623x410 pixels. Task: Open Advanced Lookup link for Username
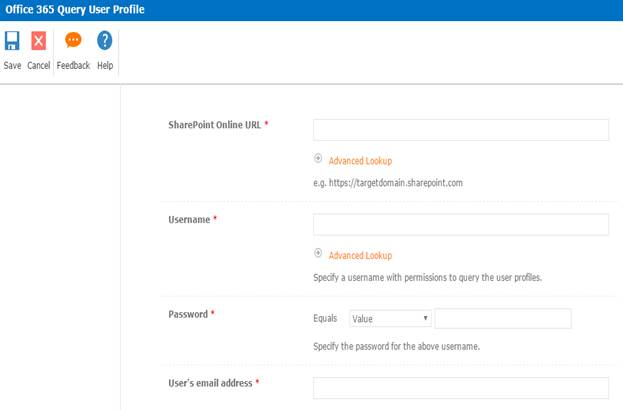[360, 255]
